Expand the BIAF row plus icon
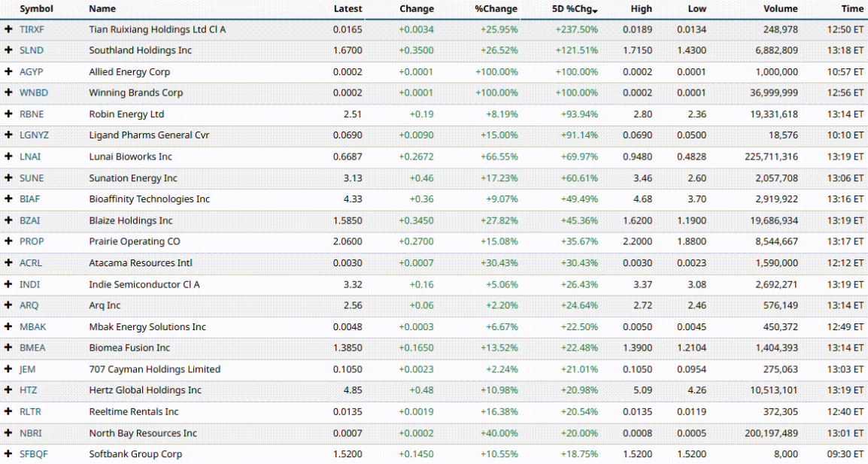 (8, 199)
